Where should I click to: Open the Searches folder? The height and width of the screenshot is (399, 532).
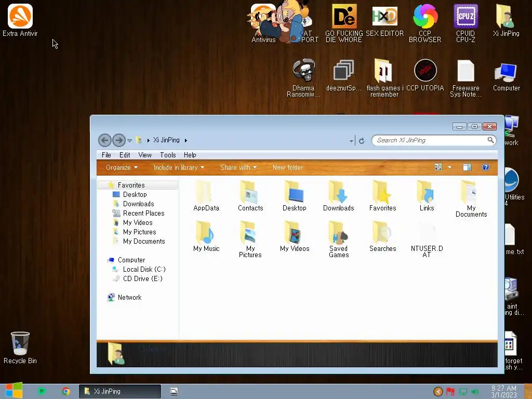click(383, 236)
